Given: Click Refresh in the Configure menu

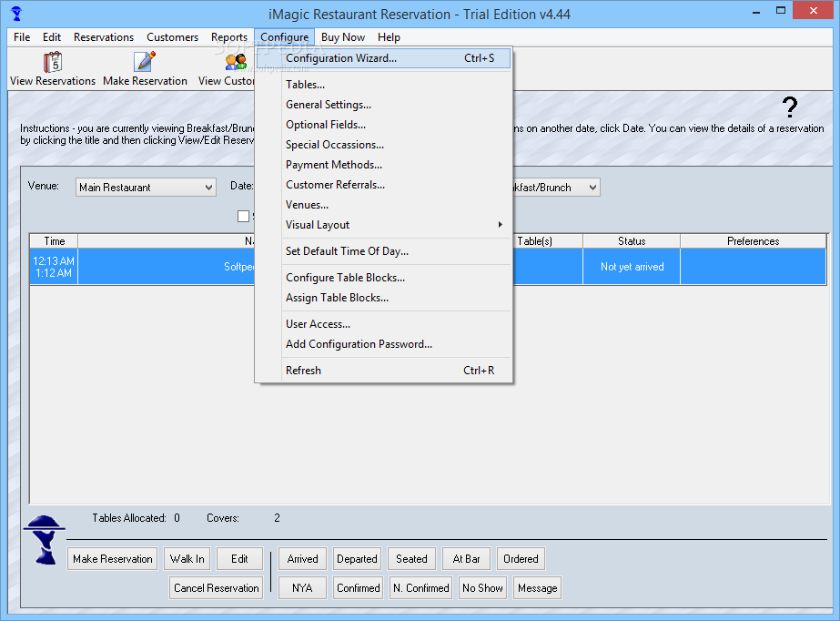Looking at the screenshot, I should coord(383,371).
